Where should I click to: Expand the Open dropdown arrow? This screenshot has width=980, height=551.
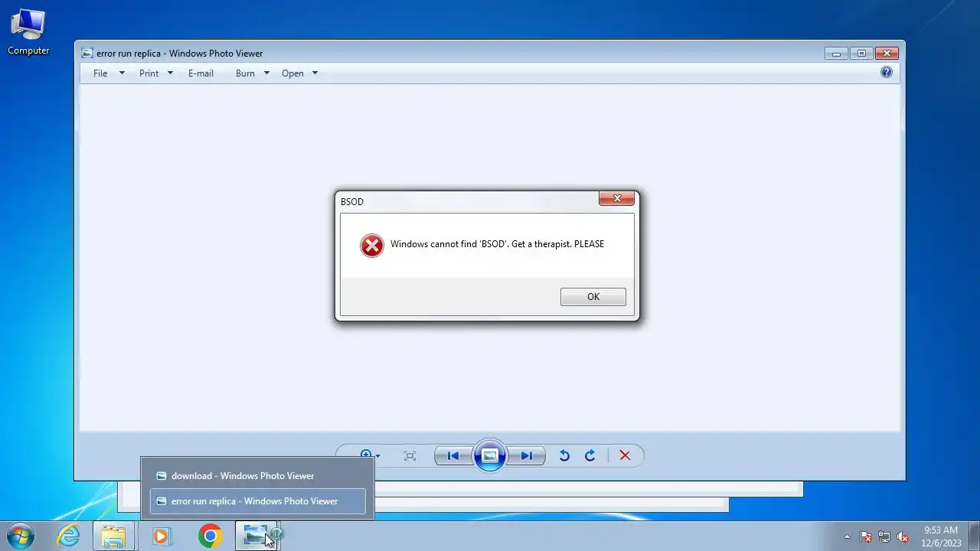tap(315, 73)
